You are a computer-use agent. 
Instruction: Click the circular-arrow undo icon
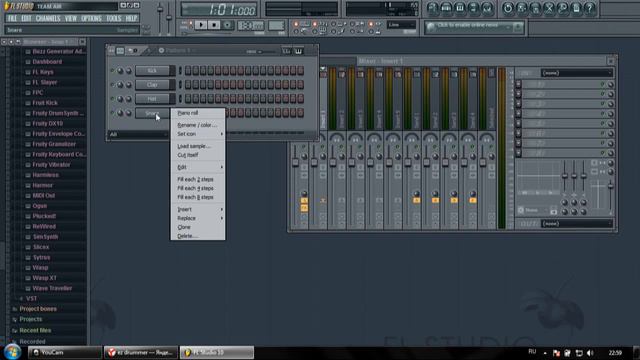[x=508, y=8]
